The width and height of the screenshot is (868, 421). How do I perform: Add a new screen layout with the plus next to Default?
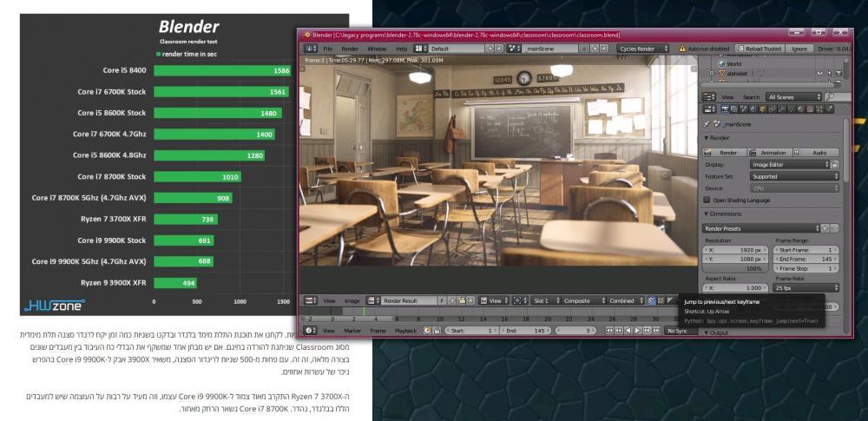pyautogui.click(x=490, y=49)
